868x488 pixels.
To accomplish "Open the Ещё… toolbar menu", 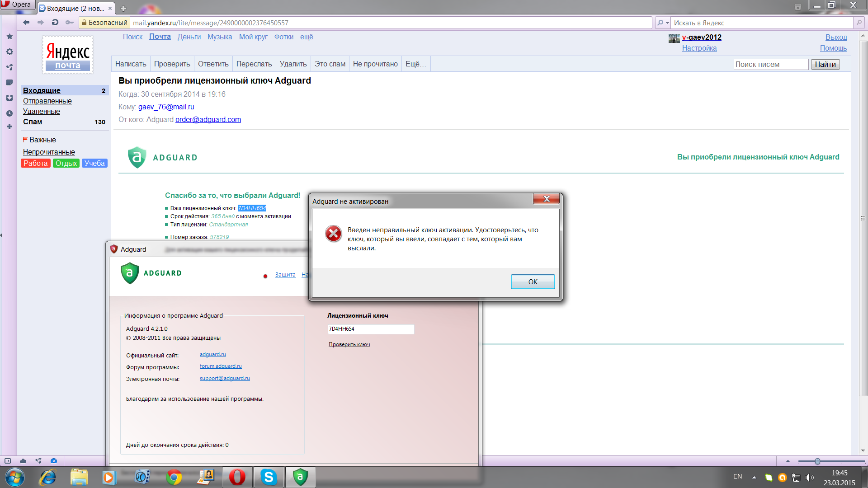I will click(415, 64).
